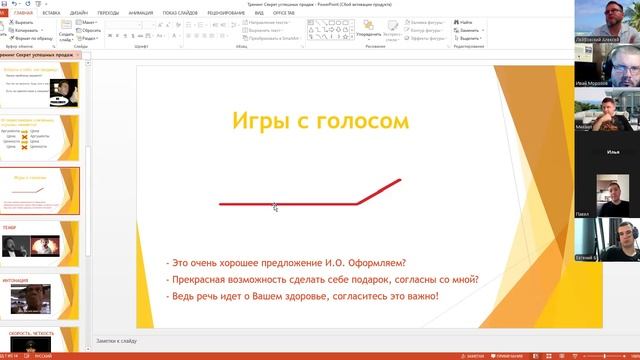This screenshot has height=360, width=640.
Task: Click the Вырезать (cut) scissors button
Action: (x=21, y=22)
